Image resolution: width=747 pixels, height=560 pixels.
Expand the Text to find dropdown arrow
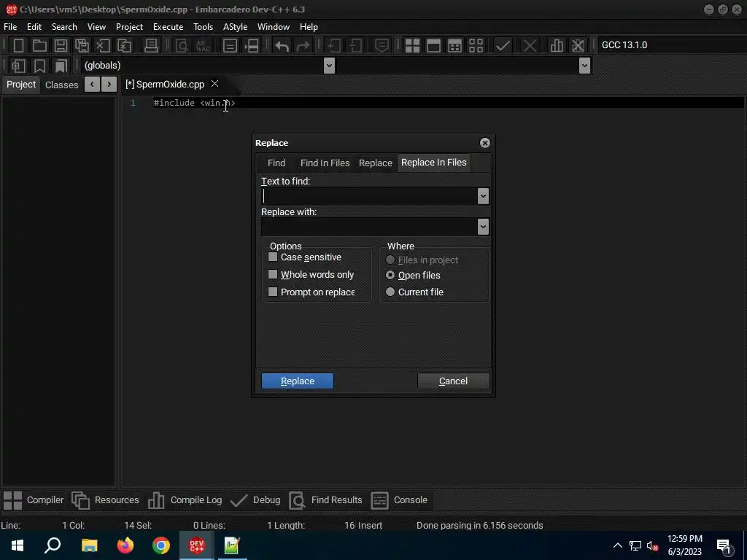(483, 196)
